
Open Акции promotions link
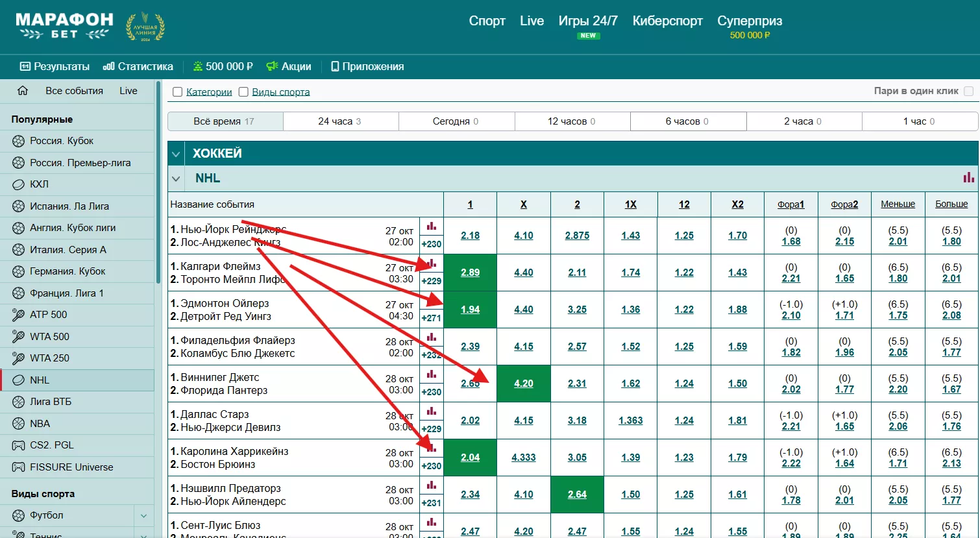coord(289,66)
